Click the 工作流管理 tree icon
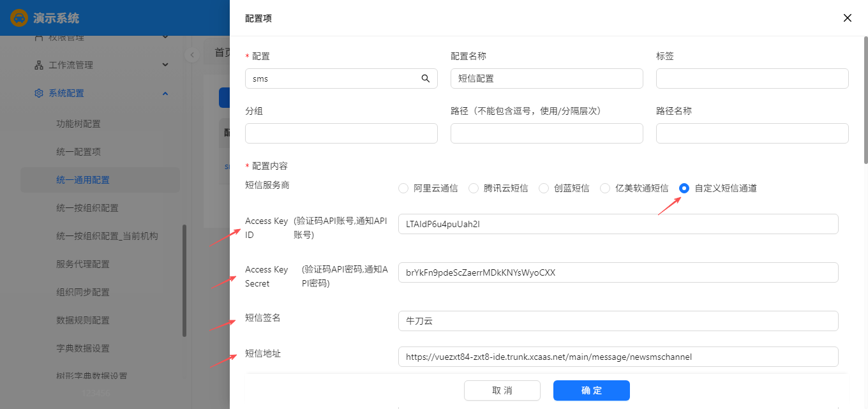The width and height of the screenshot is (868, 409). pyautogui.click(x=38, y=65)
